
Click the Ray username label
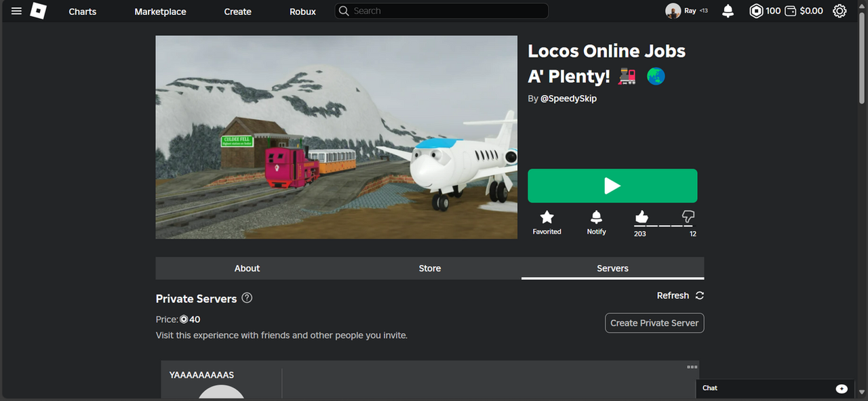tap(690, 11)
